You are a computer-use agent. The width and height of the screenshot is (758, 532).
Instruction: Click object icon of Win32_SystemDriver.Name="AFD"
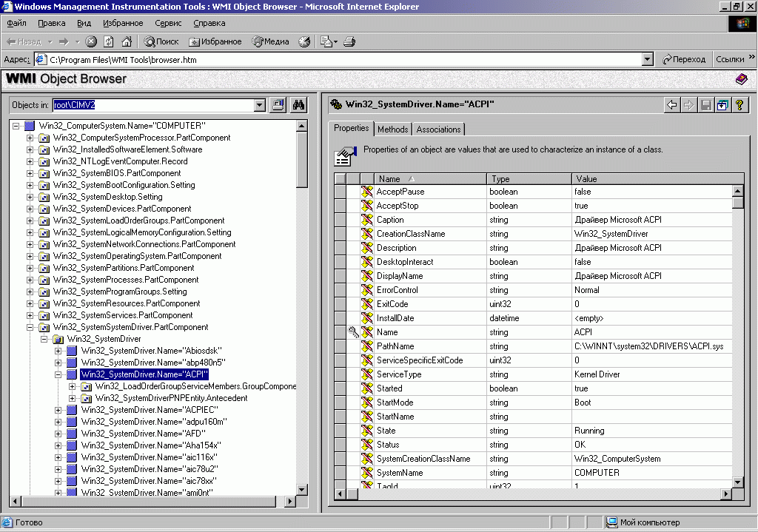click(x=72, y=434)
